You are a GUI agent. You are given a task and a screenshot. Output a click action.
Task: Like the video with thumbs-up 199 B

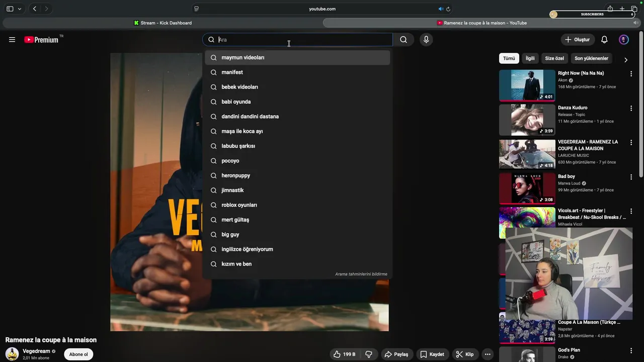click(345, 354)
